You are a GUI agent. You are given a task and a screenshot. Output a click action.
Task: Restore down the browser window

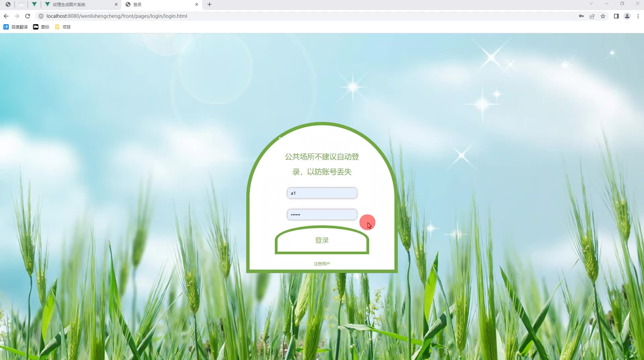pyautogui.click(x=622, y=4)
